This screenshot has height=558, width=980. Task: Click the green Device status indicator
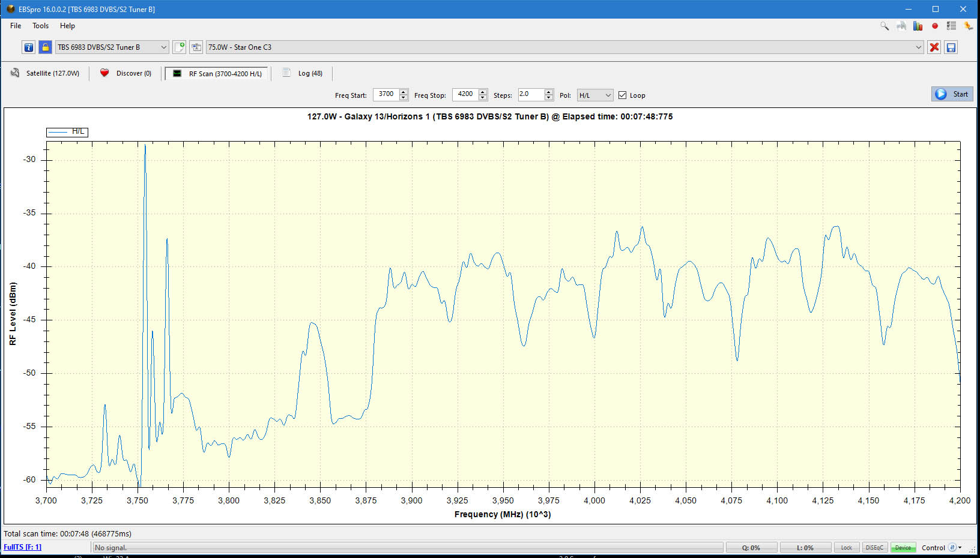coord(903,548)
